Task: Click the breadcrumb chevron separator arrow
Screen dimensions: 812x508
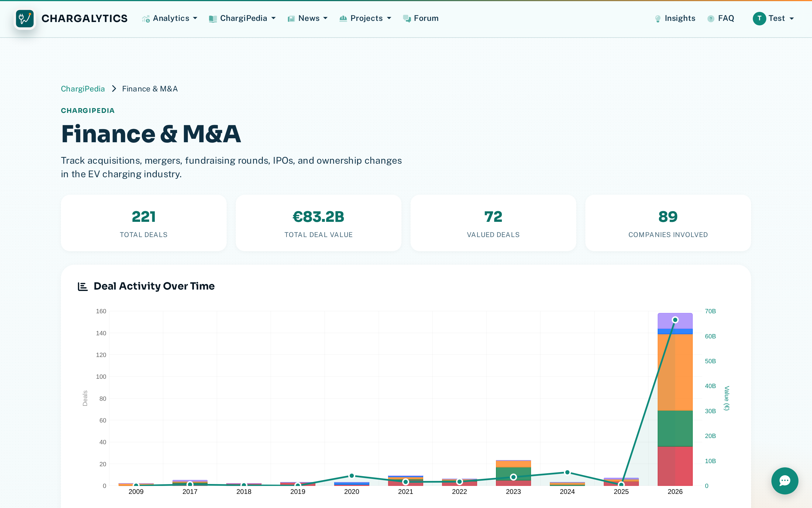Action: click(114, 89)
